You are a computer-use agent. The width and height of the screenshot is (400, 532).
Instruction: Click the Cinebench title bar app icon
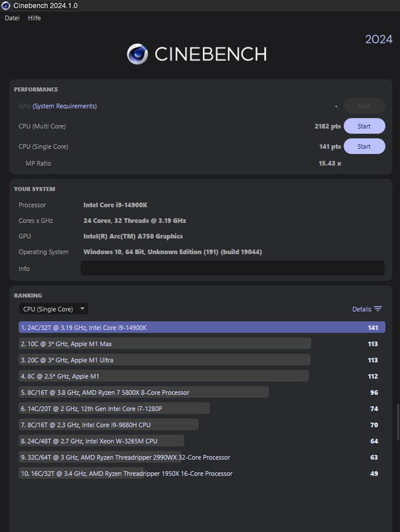pos(6,5)
